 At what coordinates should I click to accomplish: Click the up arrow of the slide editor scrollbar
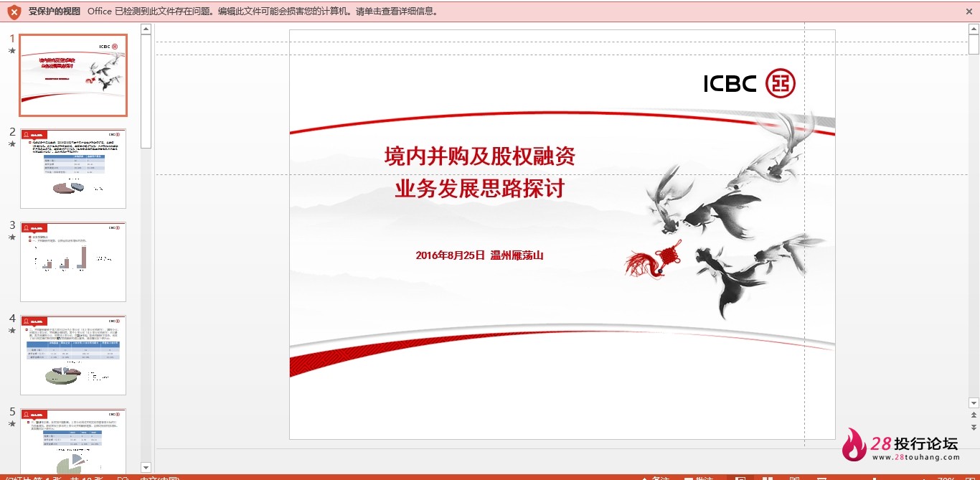point(974,29)
